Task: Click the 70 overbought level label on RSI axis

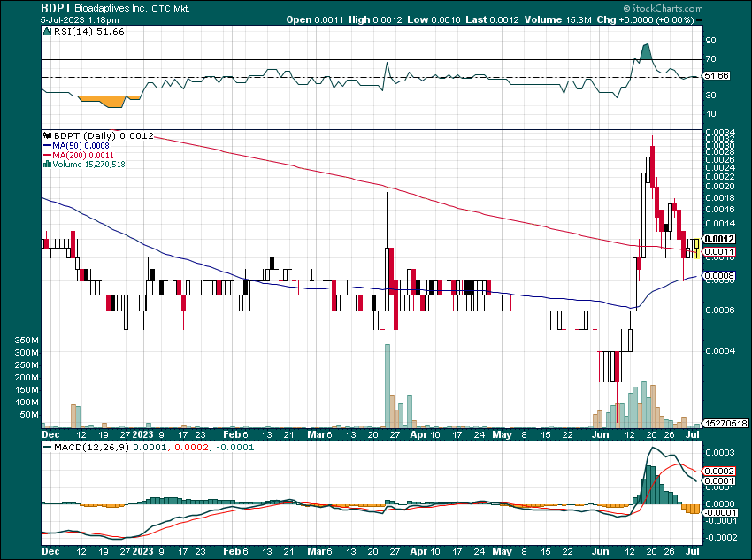Action: (710, 59)
